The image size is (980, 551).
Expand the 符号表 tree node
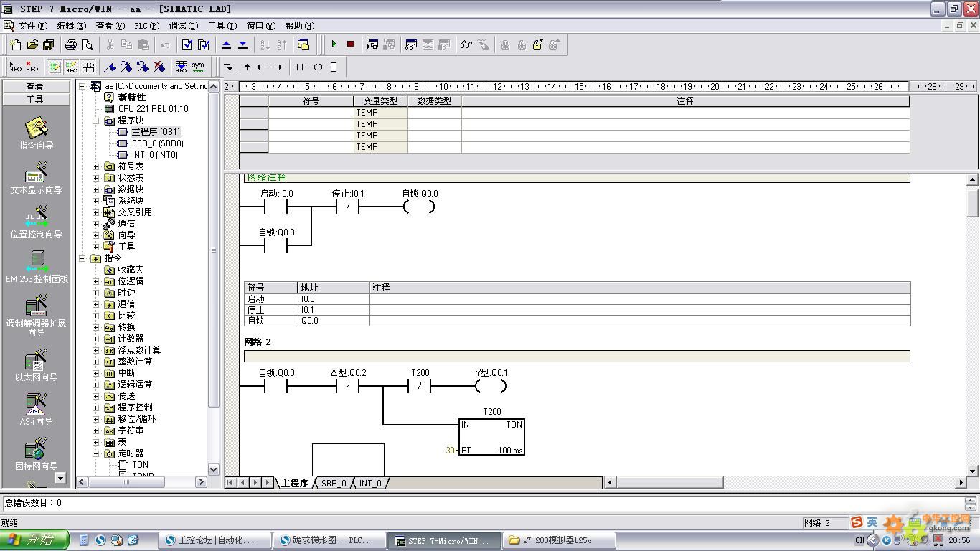pyautogui.click(x=96, y=166)
